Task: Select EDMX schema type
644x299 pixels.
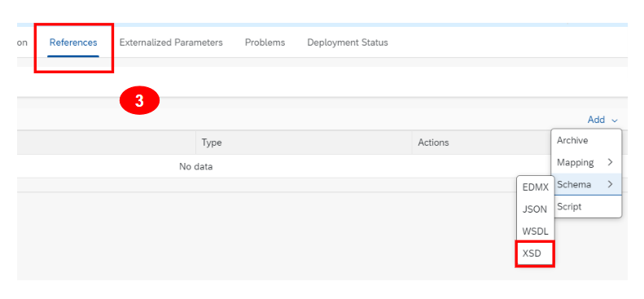Action: [x=535, y=187]
